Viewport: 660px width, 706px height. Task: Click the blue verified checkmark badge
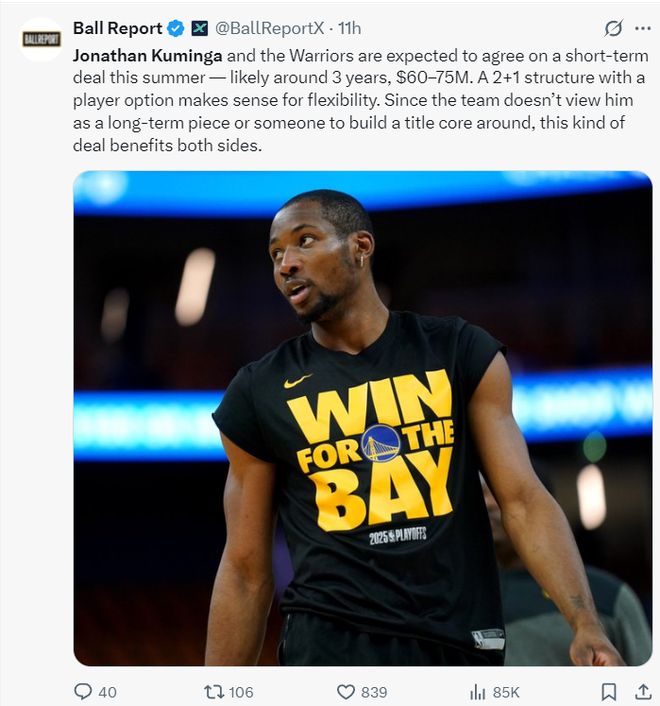coord(176,28)
